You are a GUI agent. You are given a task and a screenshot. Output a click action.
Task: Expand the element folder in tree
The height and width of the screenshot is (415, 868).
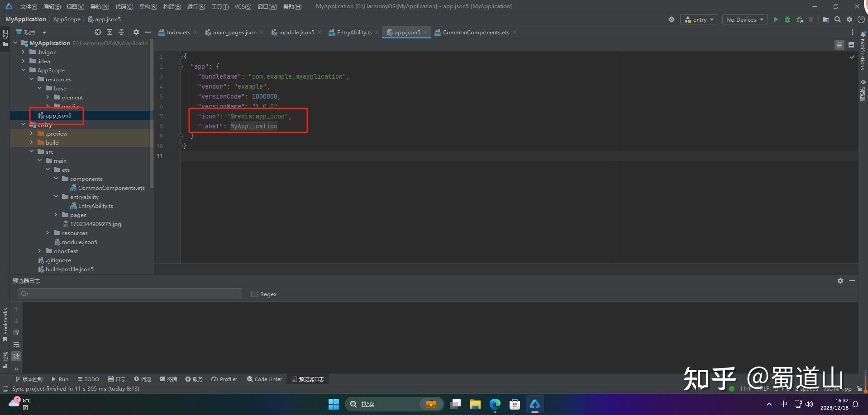click(x=48, y=97)
